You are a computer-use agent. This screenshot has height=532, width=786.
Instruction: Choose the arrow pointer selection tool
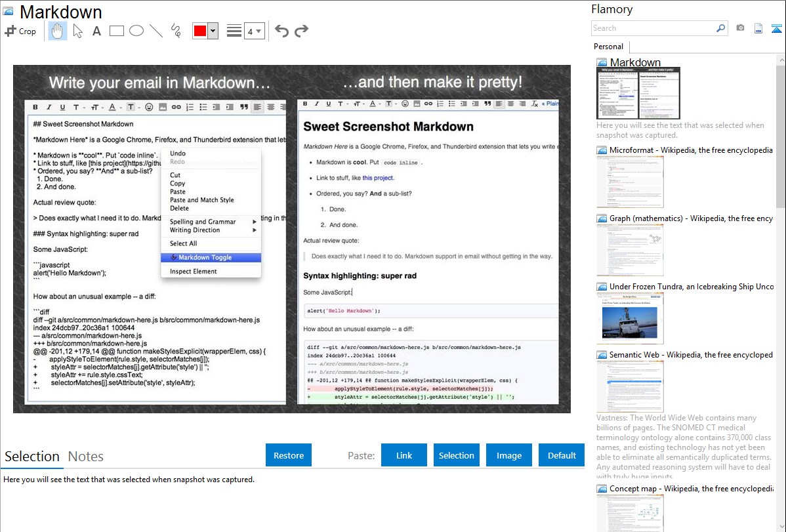[77, 31]
